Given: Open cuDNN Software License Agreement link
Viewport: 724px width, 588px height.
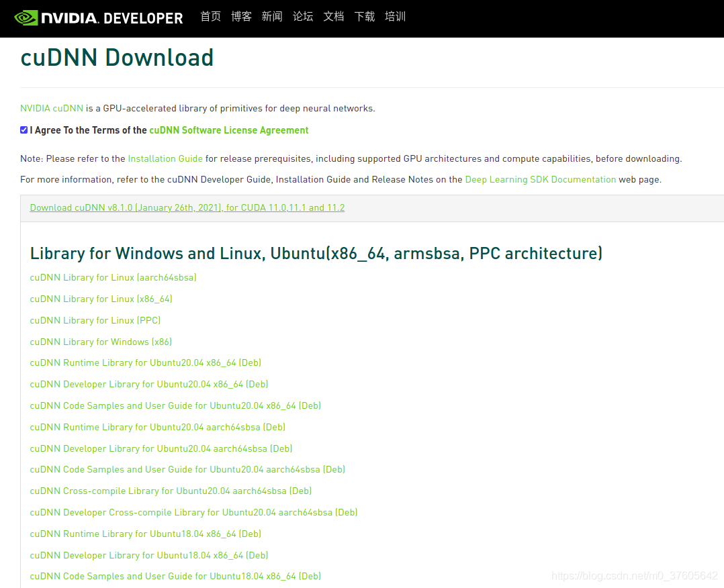Looking at the screenshot, I should [228, 130].
